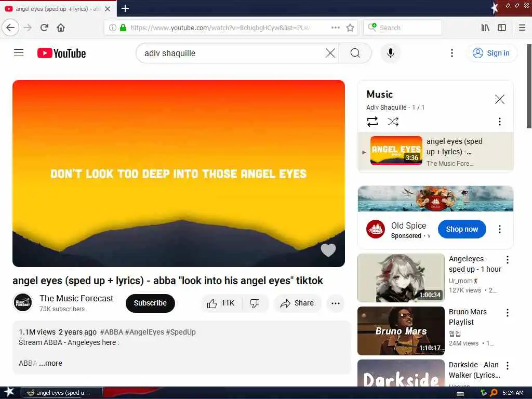Screen dimensions: 532x399
Task: Run the search with the magnifier button
Action: (x=355, y=53)
